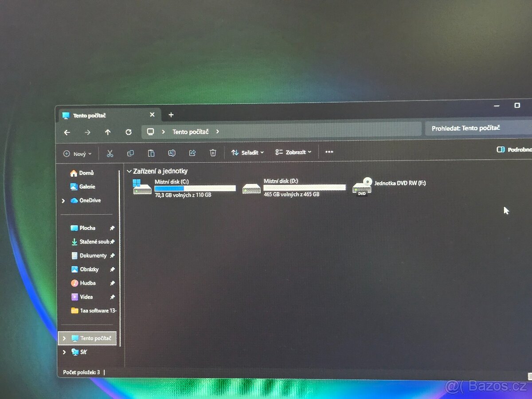Open the Seřadit dropdown

coord(247,153)
